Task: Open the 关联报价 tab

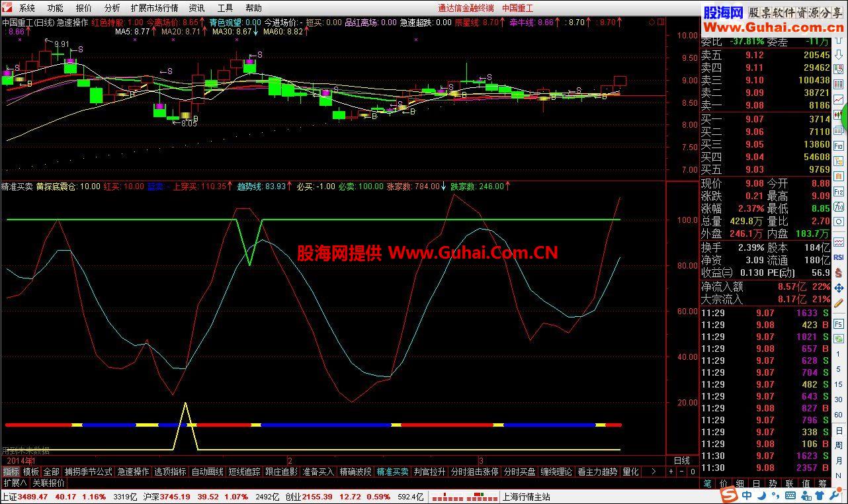Action: coord(49,483)
